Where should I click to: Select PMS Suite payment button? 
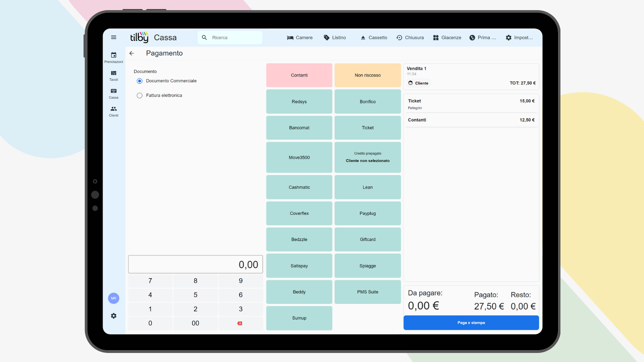[x=368, y=292]
